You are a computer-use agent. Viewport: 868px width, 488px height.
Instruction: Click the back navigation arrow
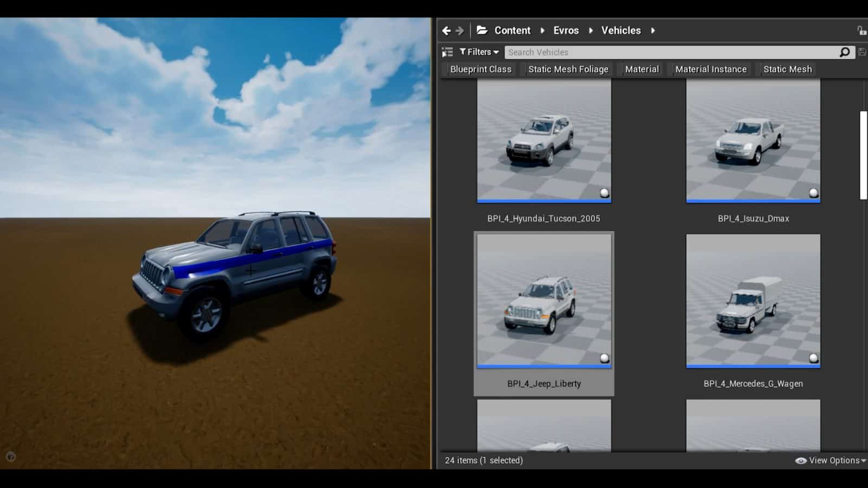[445, 30]
